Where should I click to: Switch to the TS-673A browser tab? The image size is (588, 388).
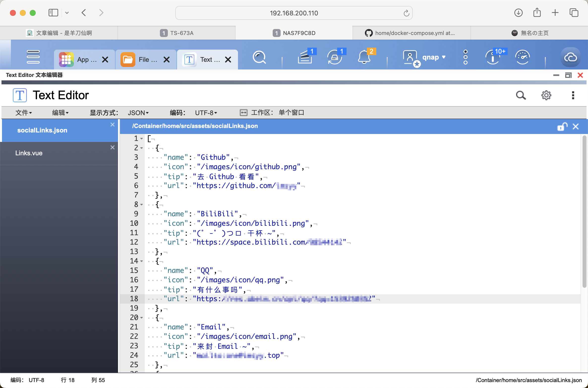click(176, 33)
